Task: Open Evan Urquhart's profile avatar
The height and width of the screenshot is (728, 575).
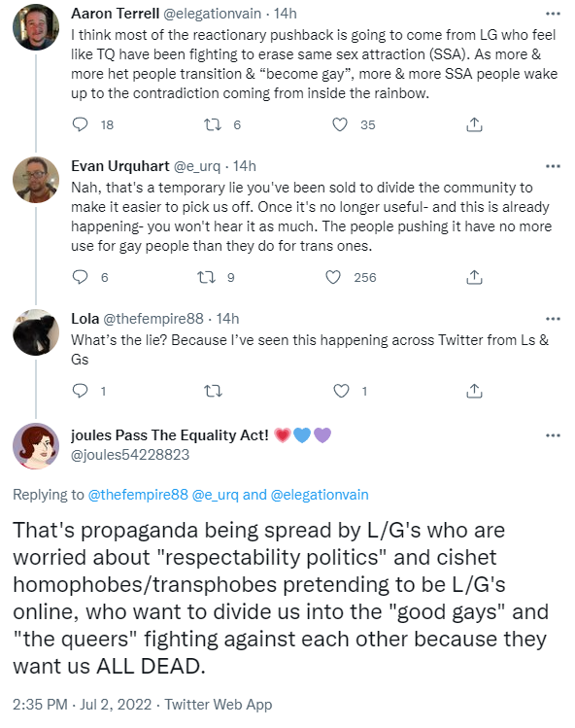Action: pos(36,180)
